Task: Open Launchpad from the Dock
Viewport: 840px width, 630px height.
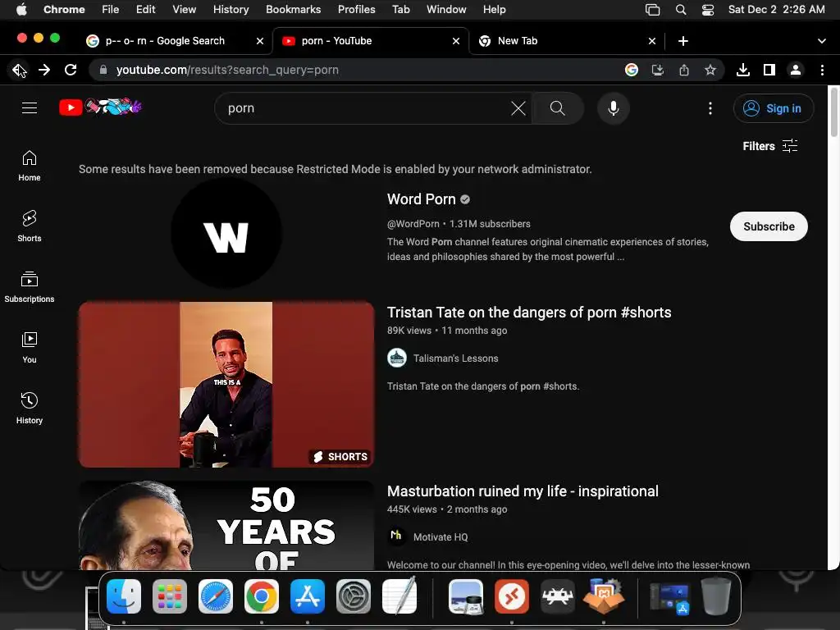Action: point(170,596)
